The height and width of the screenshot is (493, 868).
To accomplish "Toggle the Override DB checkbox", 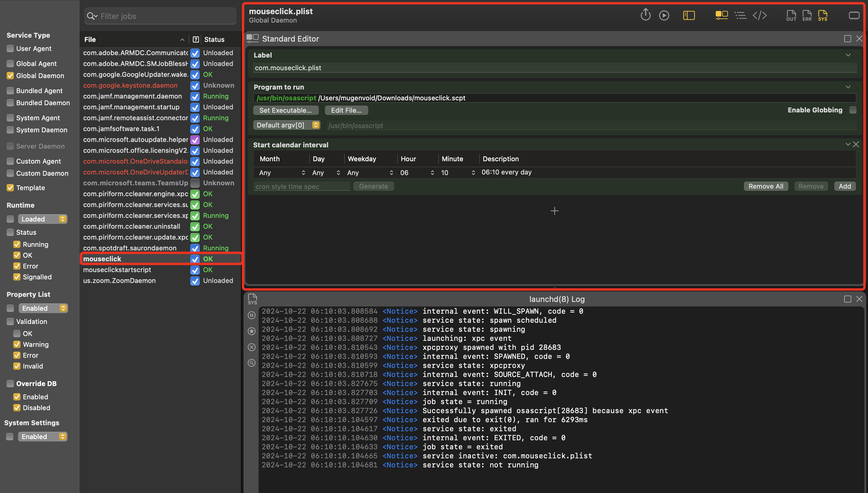I will pyautogui.click(x=11, y=383).
